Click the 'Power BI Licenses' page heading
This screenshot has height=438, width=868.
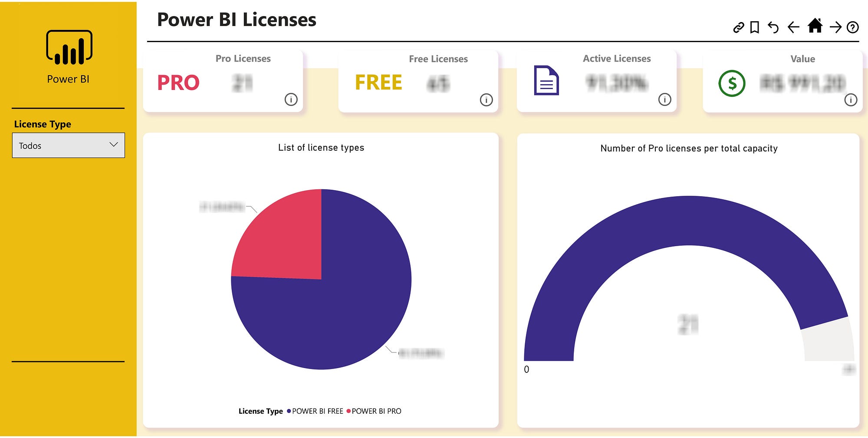pyautogui.click(x=237, y=20)
